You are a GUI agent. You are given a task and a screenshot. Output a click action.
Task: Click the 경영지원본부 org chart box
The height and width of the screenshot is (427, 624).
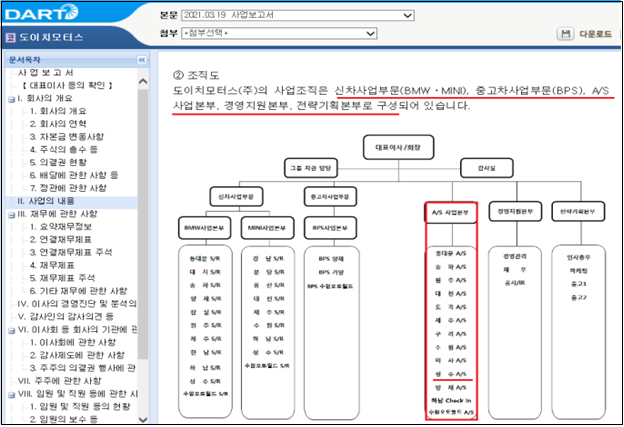click(515, 211)
